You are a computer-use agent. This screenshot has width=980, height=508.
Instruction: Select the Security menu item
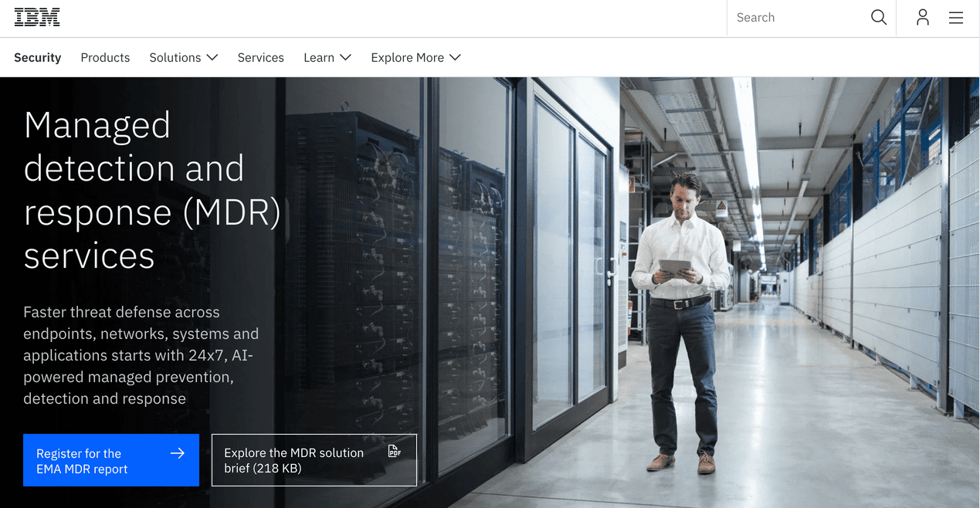[x=37, y=57]
